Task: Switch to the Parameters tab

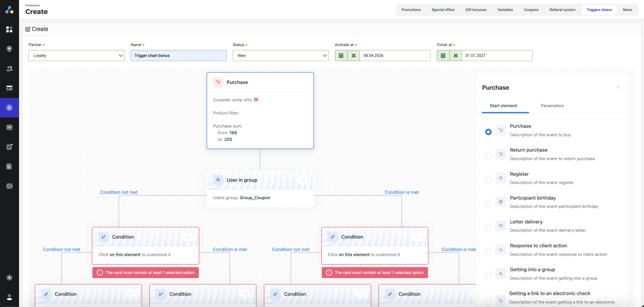Action: coord(552,106)
